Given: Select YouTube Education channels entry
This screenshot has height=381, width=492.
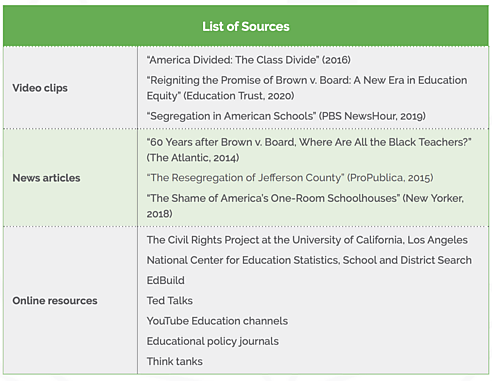Looking at the screenshot, I should click(217, 321).
